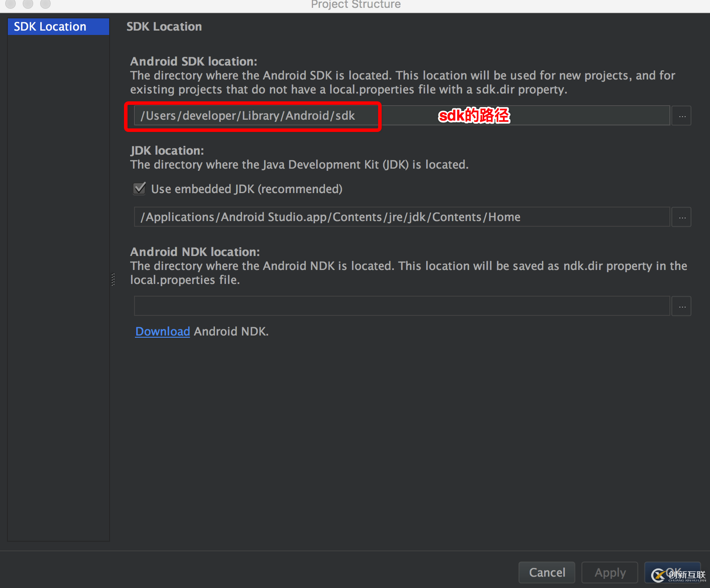Click the Project Structure title bar

pos(355,4)
